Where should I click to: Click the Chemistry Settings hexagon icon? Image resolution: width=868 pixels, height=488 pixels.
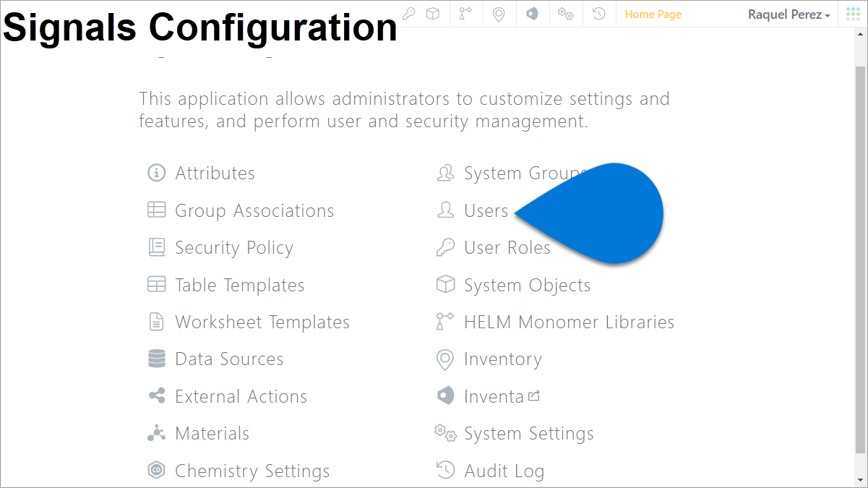[x=156, y=471]
